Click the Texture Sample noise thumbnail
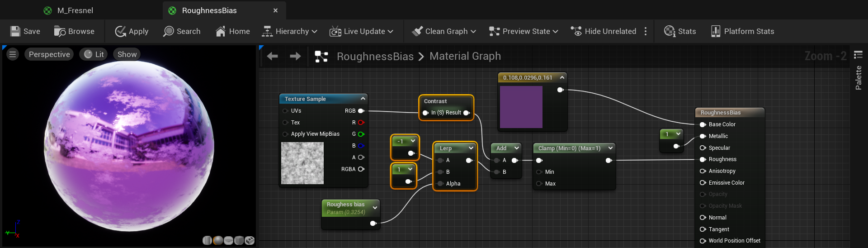Screen dimensions: 868x248 pos(302,163)
